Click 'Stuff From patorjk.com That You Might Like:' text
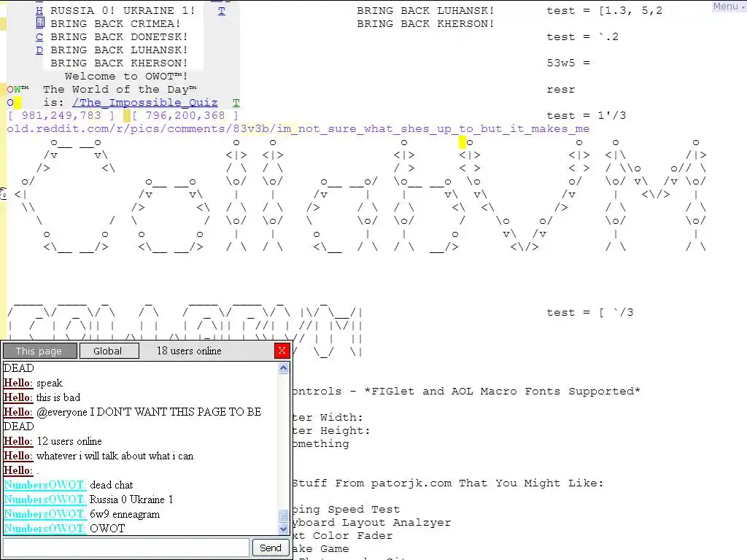 (449, 483)
